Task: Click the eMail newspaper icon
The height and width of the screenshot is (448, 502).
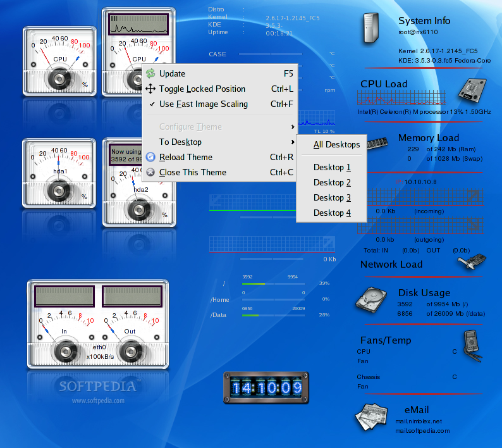Action: (371, 416)
